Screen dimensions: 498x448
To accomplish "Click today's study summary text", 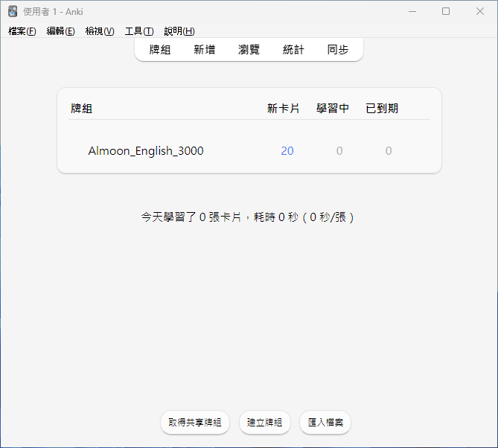I will click(x=249, y=217).
